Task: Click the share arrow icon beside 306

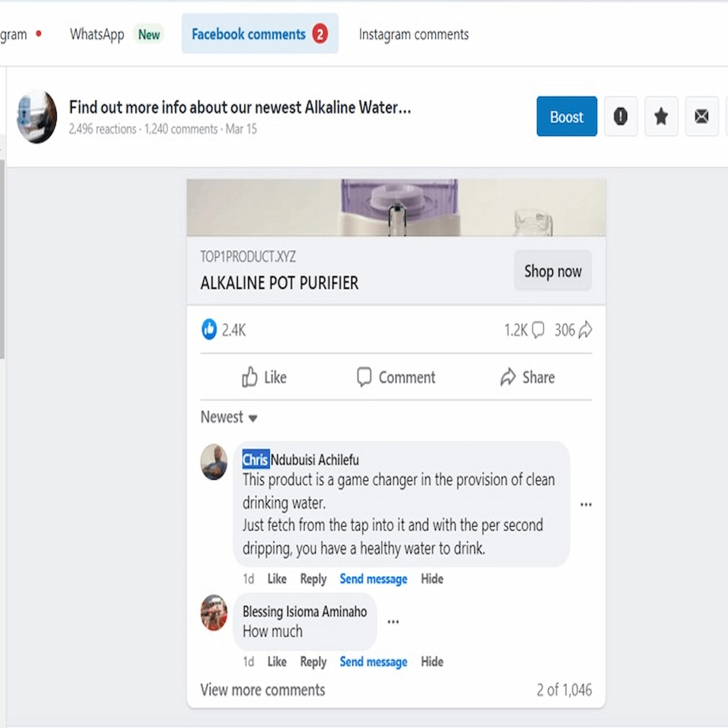Action: (585, 330)
